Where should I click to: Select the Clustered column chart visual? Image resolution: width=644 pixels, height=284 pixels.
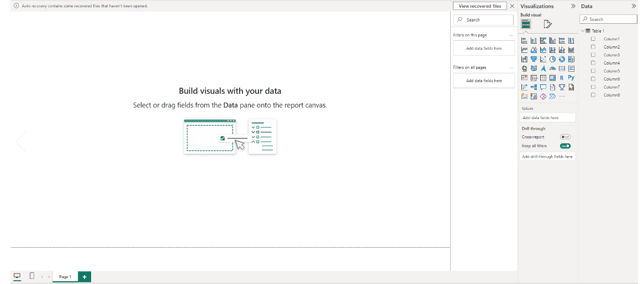[x=552, y=40]
